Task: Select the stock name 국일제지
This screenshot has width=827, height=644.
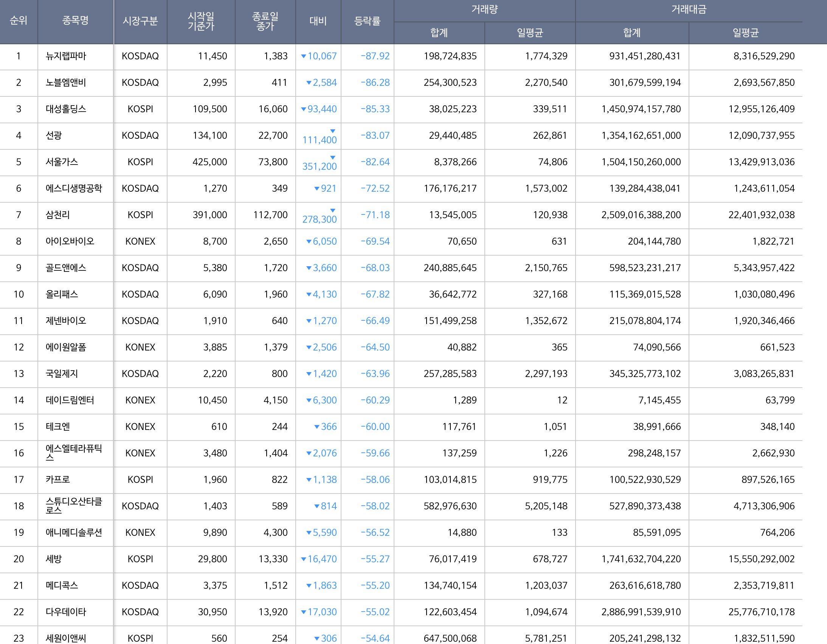Action: pos(62,374)
